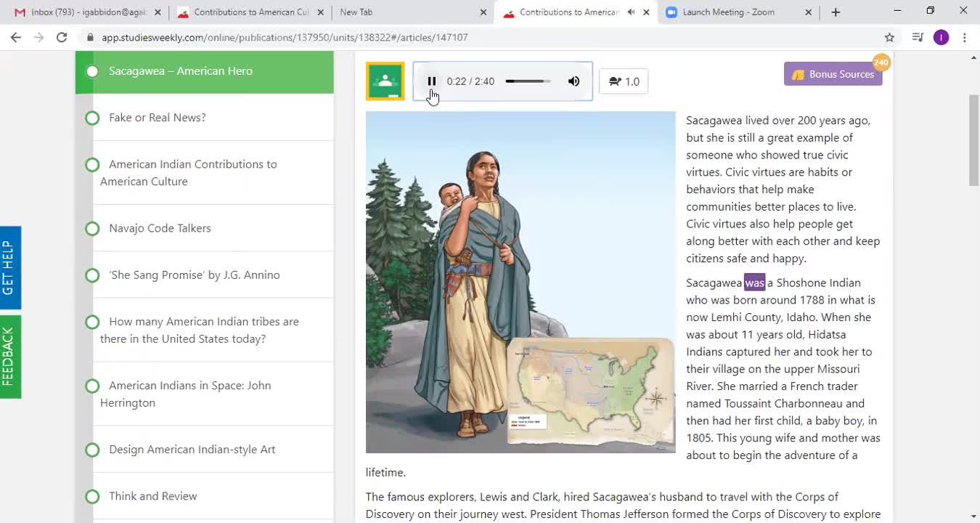The width and height of the screenshot is (980, 523).
Task: Open Bonus Sources
Action: click(833, 74)
